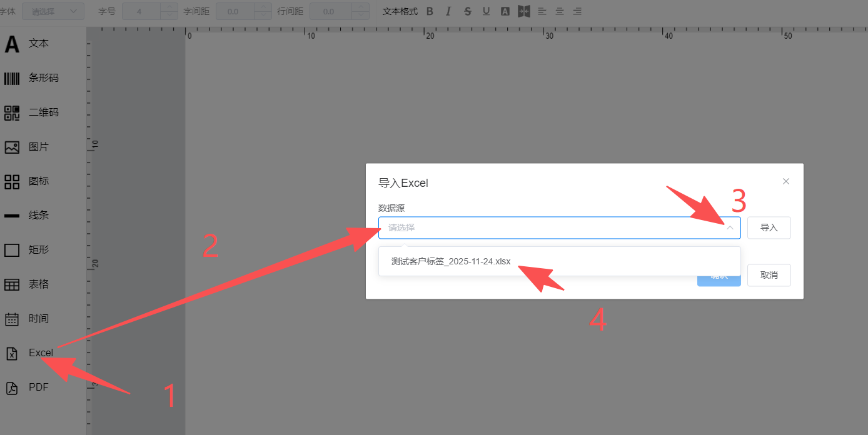
Task: Click the PDF tool in sidebar
Action: pyautogui.click(x=28, y=387)
